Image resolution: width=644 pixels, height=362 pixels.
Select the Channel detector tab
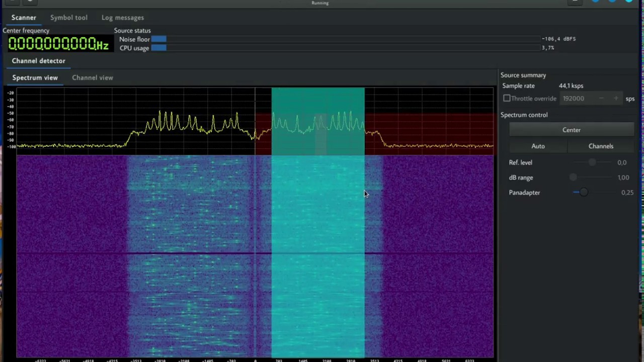pos(39,61)
